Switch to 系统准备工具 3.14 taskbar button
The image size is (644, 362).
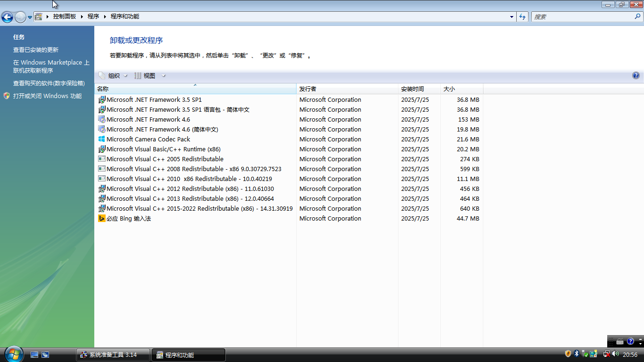click(113, 355)
